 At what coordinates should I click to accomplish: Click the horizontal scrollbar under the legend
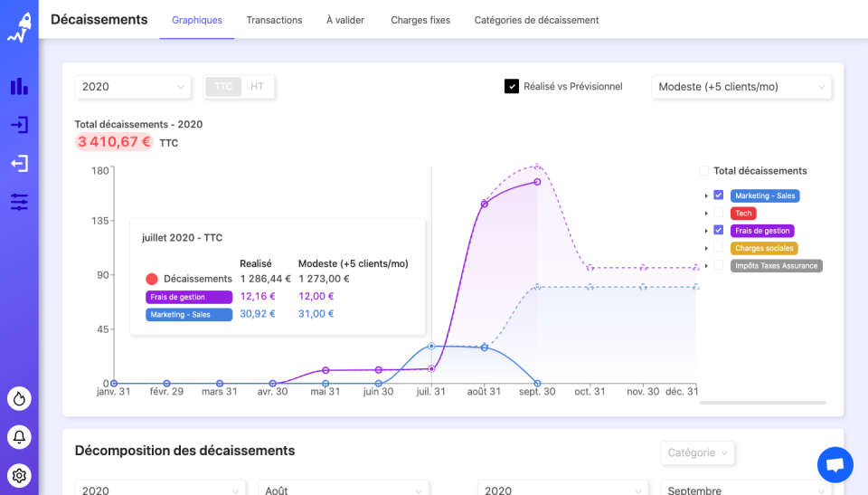762,403
